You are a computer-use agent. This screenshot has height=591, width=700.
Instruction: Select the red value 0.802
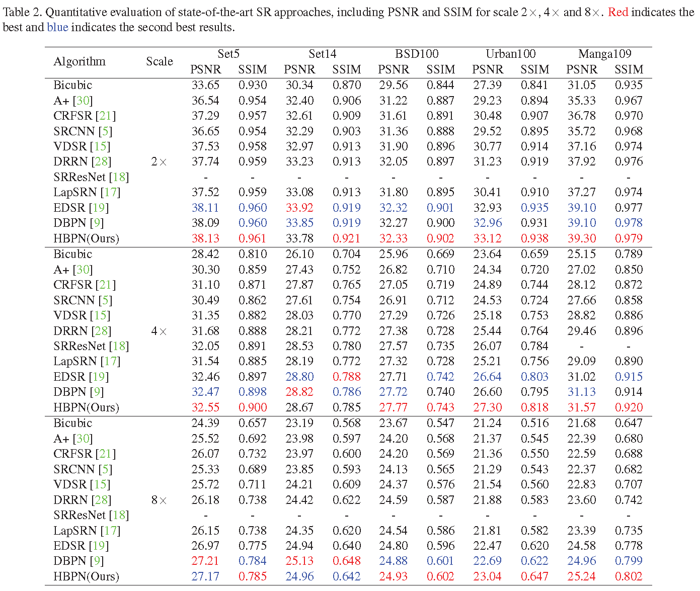(629, 576)
